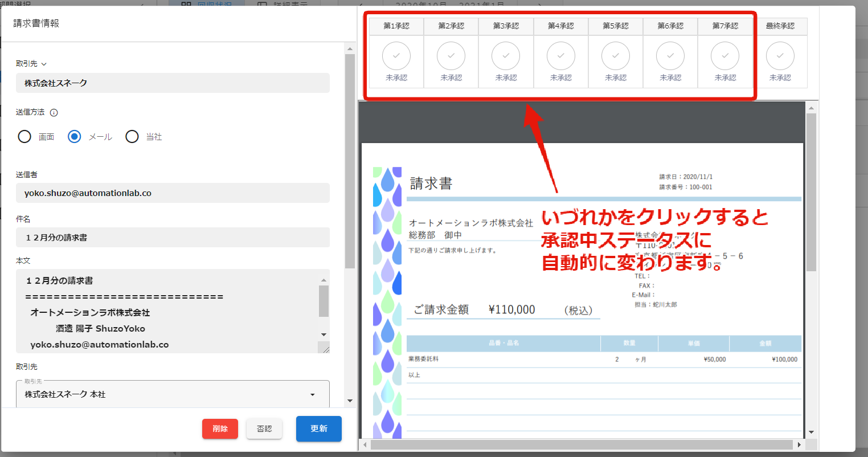Click the 請求番号:100-001 text in preview
This screenshot has width=868, height=457.
(686, 187)
